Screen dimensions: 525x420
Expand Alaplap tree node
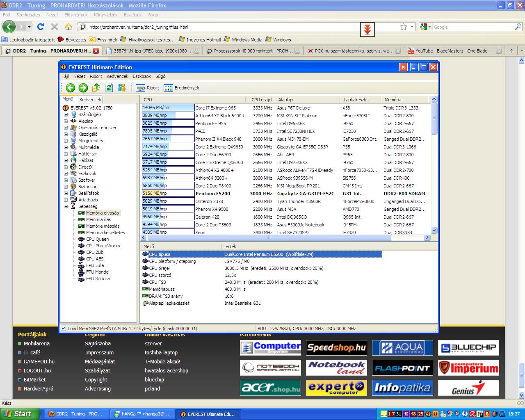pyautogui.click(x=66, y=121)
